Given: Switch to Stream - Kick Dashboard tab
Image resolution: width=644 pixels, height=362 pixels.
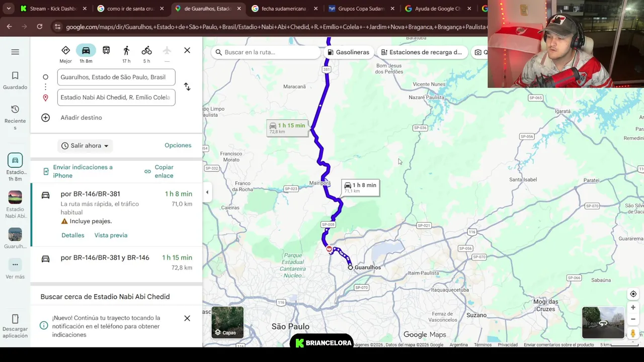Looking at the screenshot, I should coord(52,9).
